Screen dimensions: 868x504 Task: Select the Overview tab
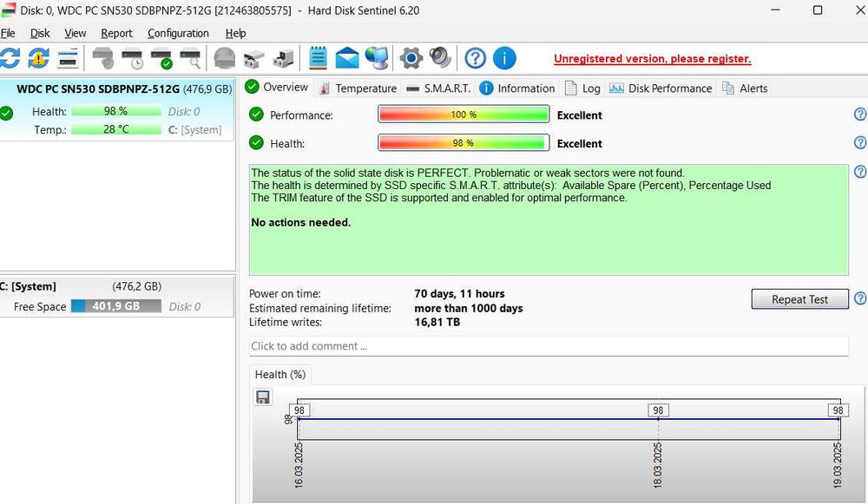coord(277,88)
